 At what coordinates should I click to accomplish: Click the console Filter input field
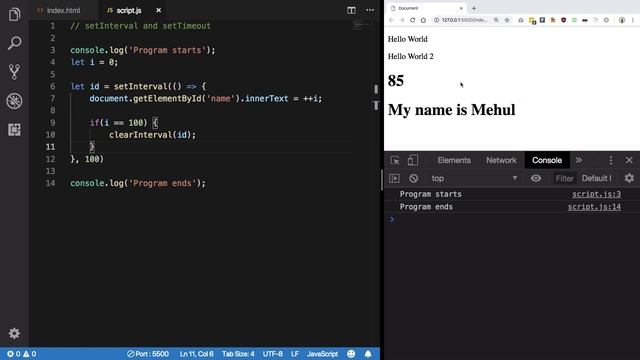tap(564, 178)
